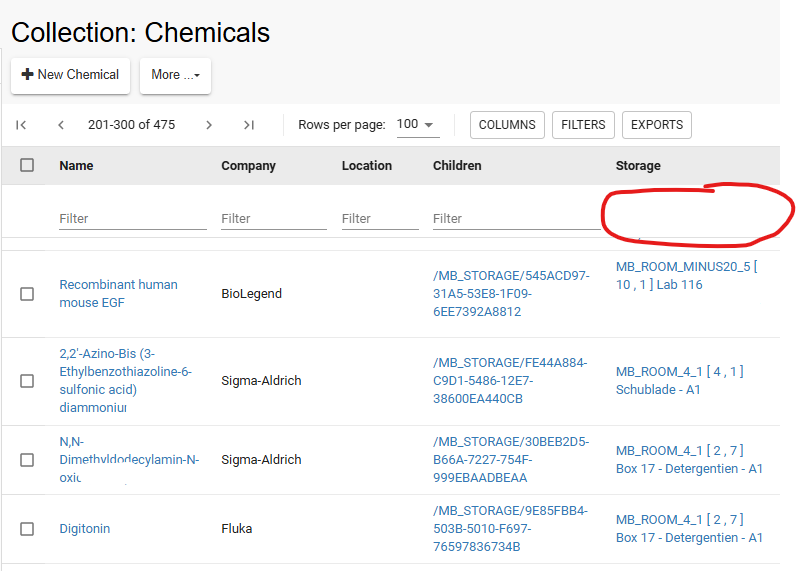Tick checkbox for Sigma-Aldrich Azino-Bis row
Image resolution: width=797 pixels, height=571 pixels.
click(27, 381)
